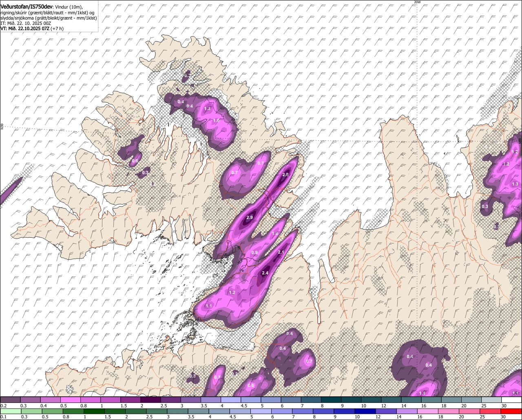522x420 pixels.
Task: Select the IT: Mið. 22. 10. 2025 00Z line
Action: pos(26,23)
